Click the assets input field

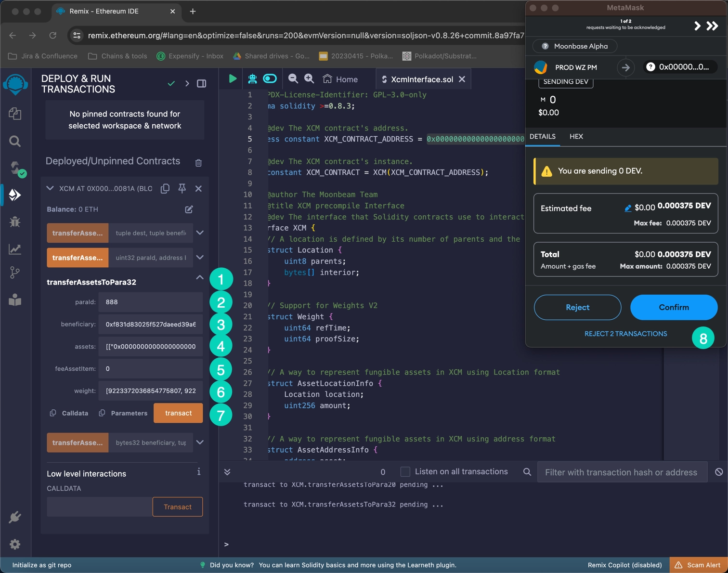tap(150, 346)
